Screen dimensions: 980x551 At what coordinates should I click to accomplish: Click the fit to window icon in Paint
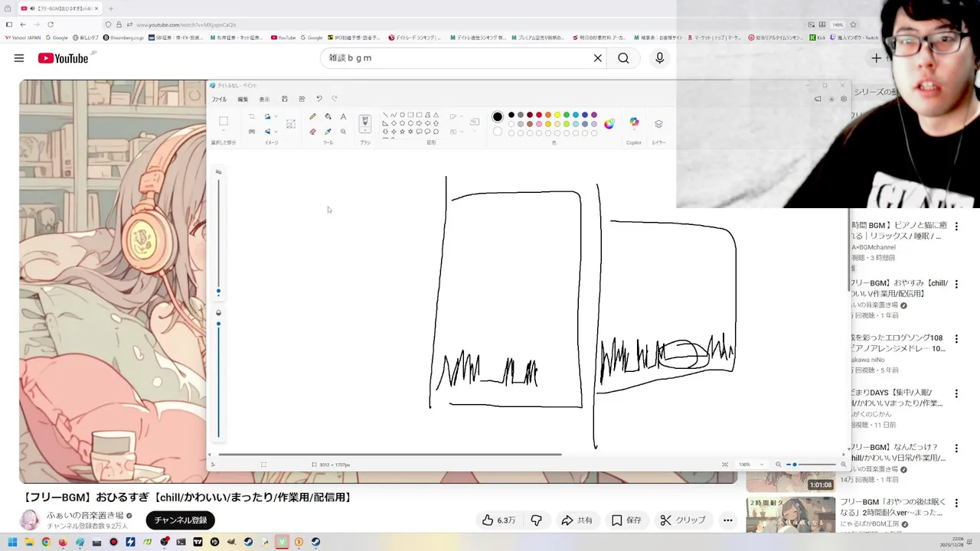pyautogui.click(x=725, y=465)
